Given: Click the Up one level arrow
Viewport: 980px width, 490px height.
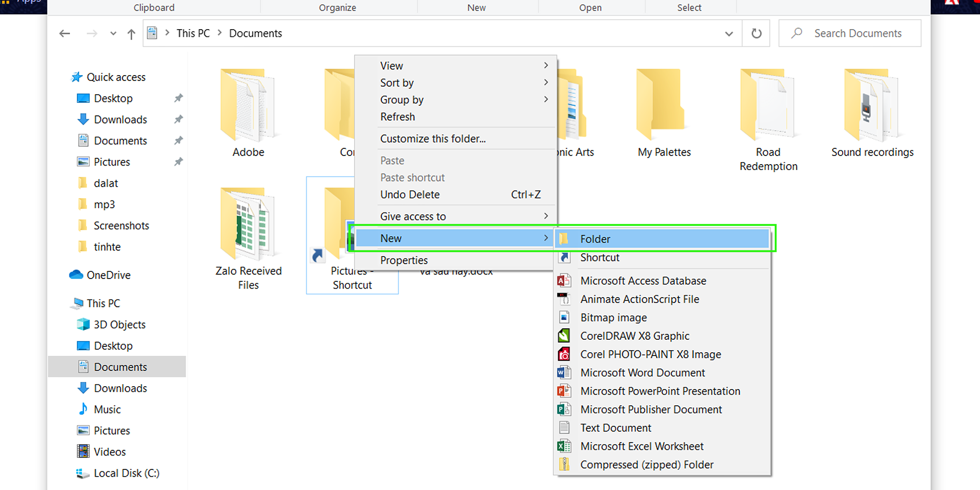Looking at the screenshot, I should tap(131, 33).
